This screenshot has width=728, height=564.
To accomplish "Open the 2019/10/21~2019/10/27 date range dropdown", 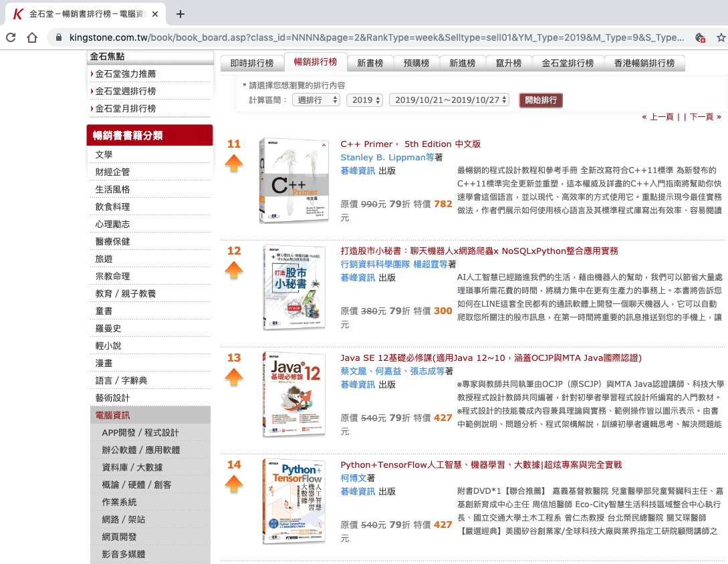I will click(449, 100).
